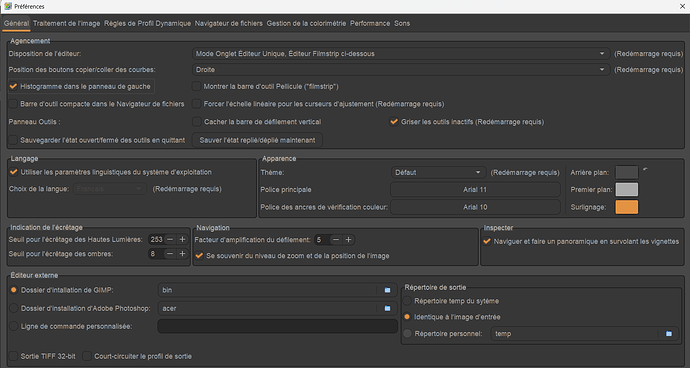Uncheck Se souvenir du niveau de zoom

tap(199, 256)
